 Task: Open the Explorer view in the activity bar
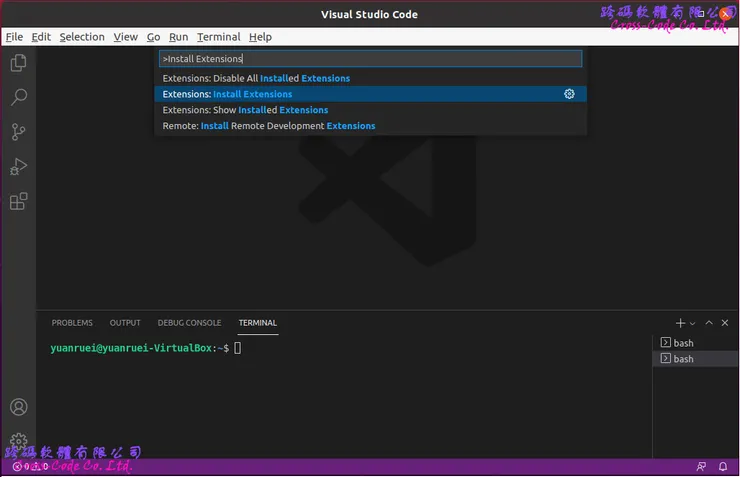18,63
